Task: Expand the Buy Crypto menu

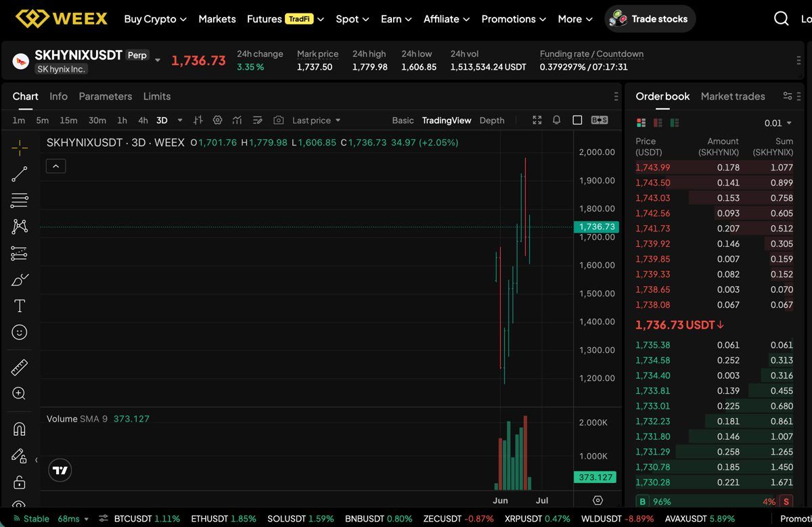Action: coord(156,19)
